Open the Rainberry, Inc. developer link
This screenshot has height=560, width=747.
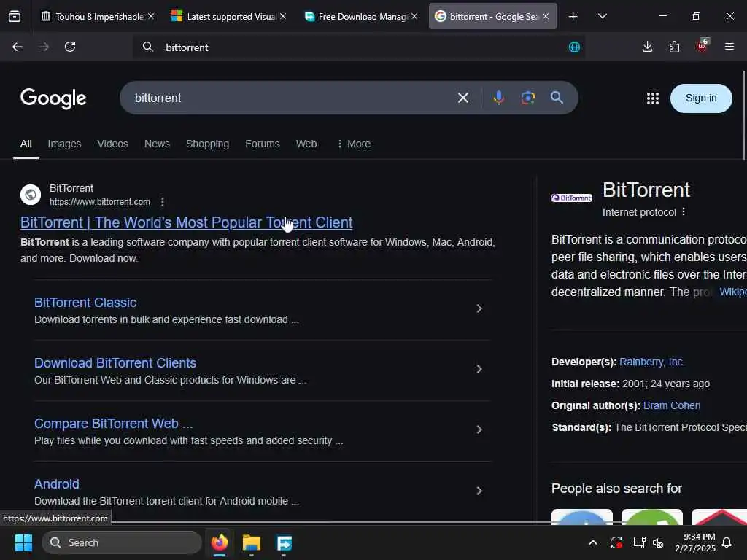(x=651, y=362)
